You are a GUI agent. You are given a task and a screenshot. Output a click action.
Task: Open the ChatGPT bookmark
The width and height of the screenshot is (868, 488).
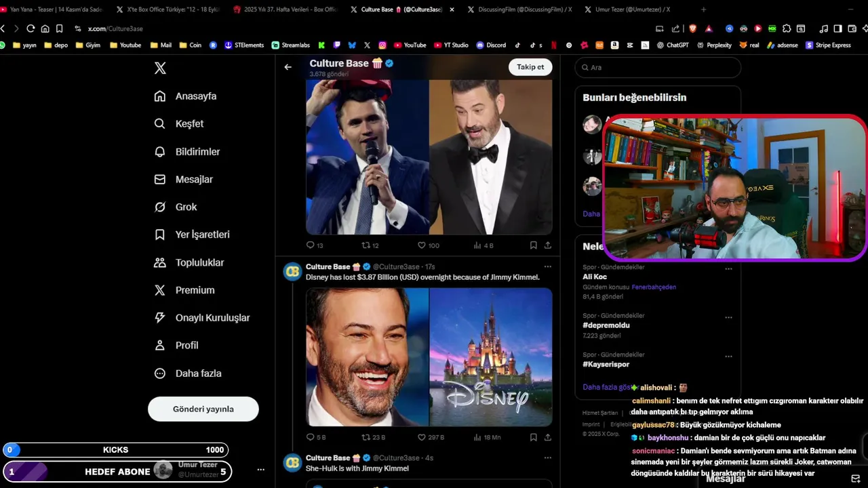pyautogui.click(x=673, y=45)
